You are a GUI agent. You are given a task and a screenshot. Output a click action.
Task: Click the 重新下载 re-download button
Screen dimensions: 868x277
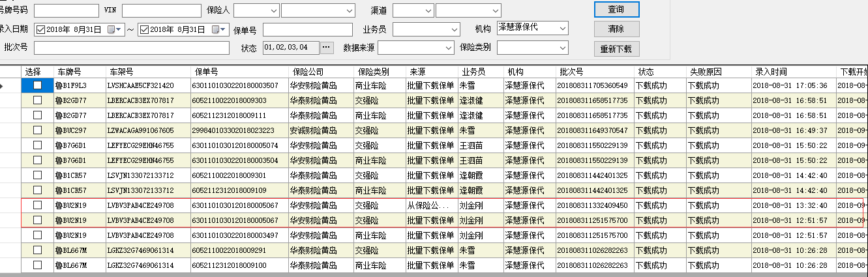coord(616,49)
